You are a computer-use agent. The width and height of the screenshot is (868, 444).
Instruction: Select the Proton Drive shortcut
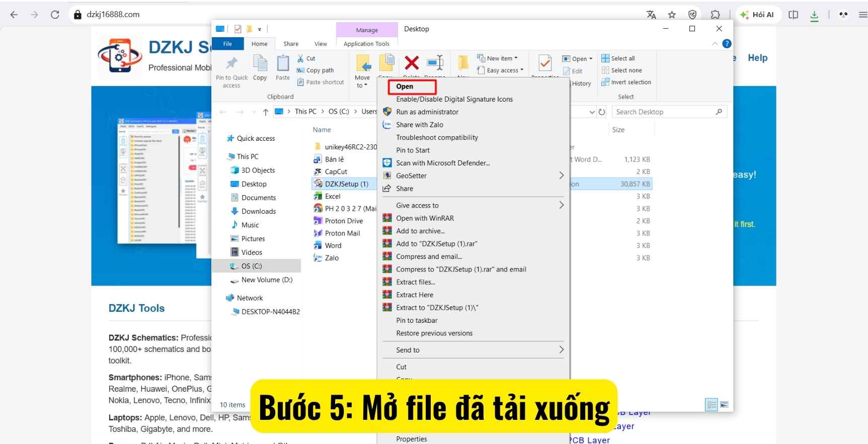(344, 221)
